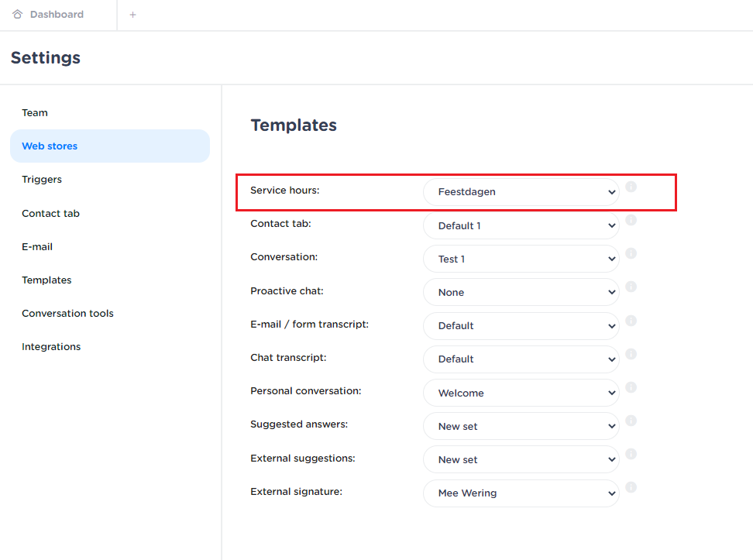This screenshot has height=560, width=753.
Task: Expand the Contact tab template dropdown
Action: [x=521, y=225]
